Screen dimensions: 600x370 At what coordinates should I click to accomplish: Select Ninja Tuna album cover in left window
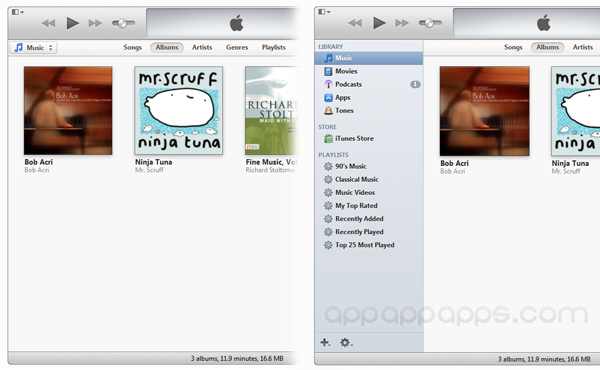pyautogui.click(x=178, y=111)
